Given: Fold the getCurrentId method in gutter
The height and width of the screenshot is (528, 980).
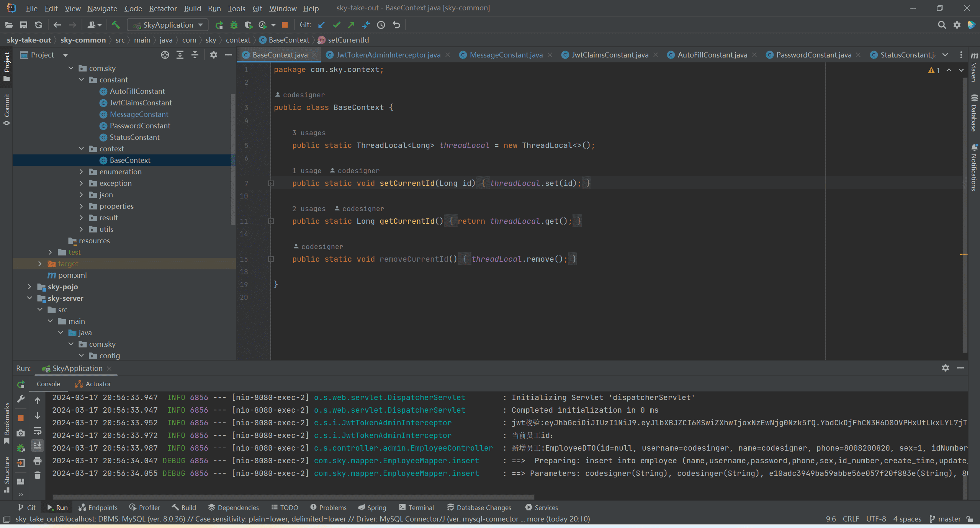Looking at the screenshot, I should click(271, 221).
